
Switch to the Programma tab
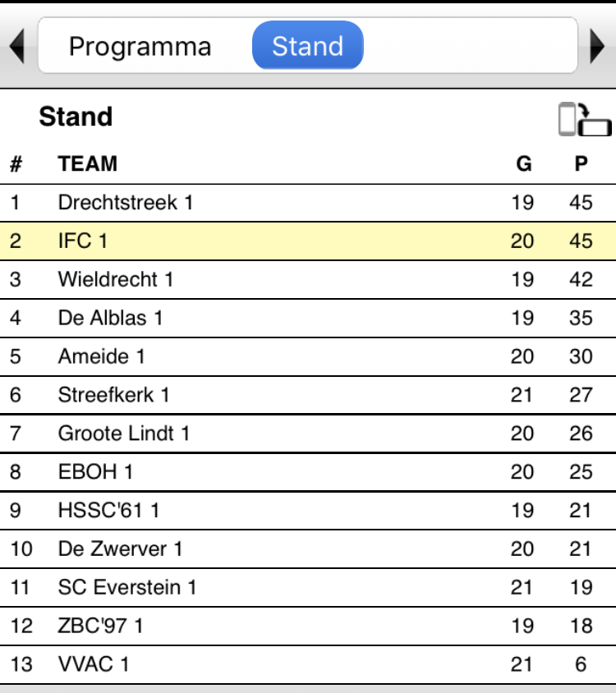(140, 46)
